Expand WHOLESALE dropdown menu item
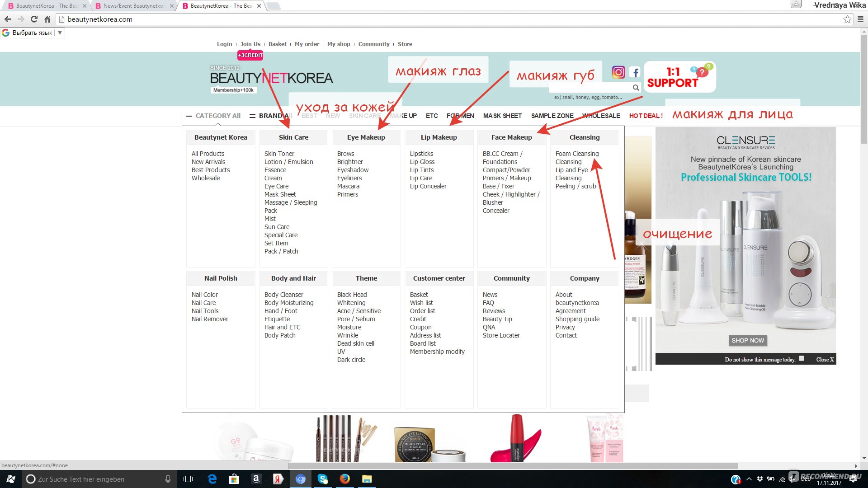This screenshot has height=488, width=868. pos(601,116)
